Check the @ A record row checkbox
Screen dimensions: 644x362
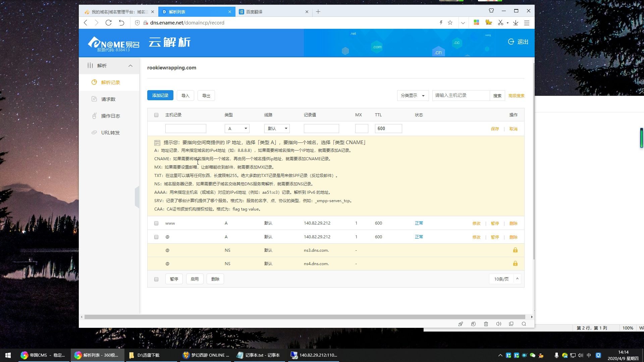pyautogui.click(x=156, y=237)
